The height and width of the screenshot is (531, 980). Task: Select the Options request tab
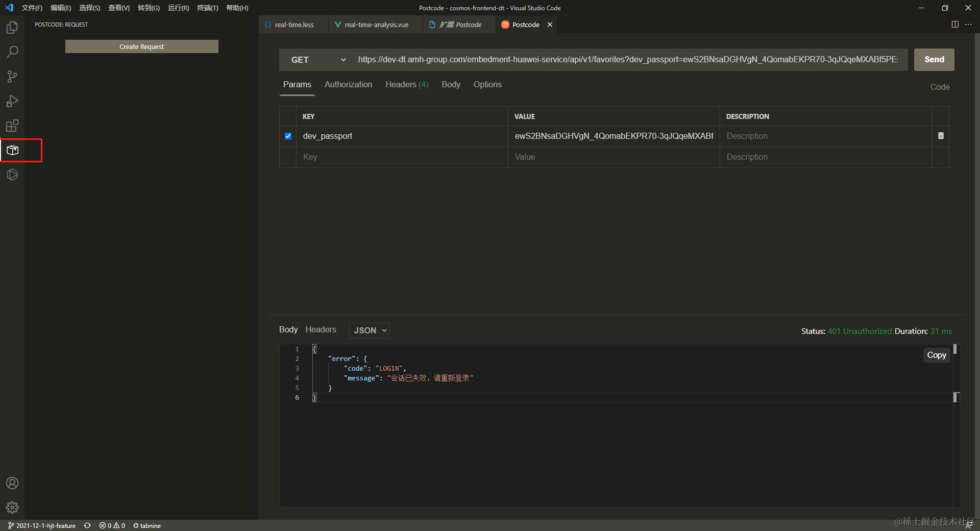tap(487, 85)
